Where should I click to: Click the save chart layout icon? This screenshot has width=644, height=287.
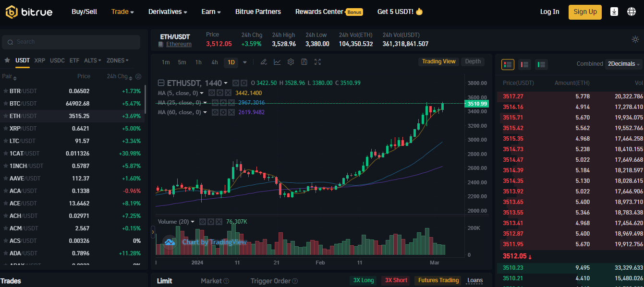click(x=304, y=62)
